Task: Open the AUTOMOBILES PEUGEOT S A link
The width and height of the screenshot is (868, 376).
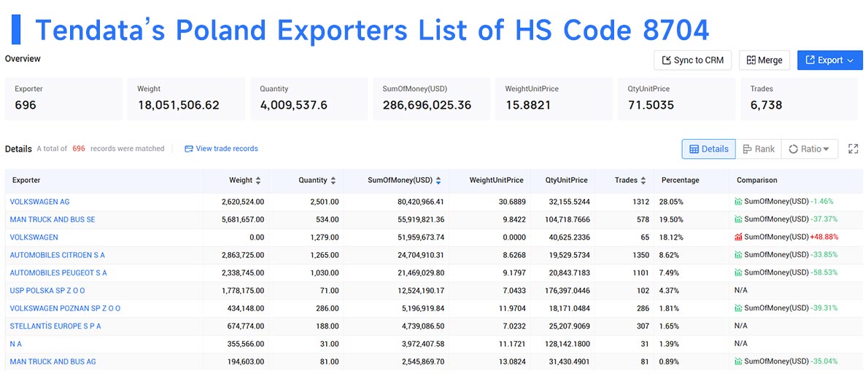Action: tap(58, 273)
